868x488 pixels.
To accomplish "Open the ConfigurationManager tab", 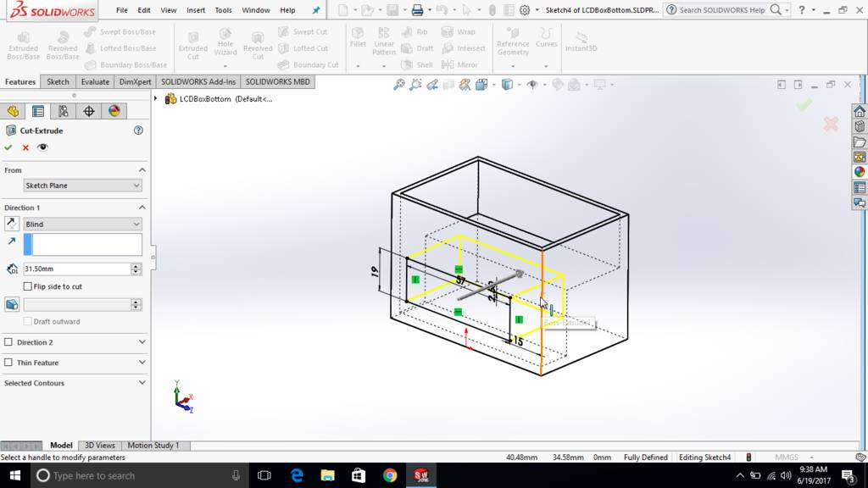I will click(63, 111).
